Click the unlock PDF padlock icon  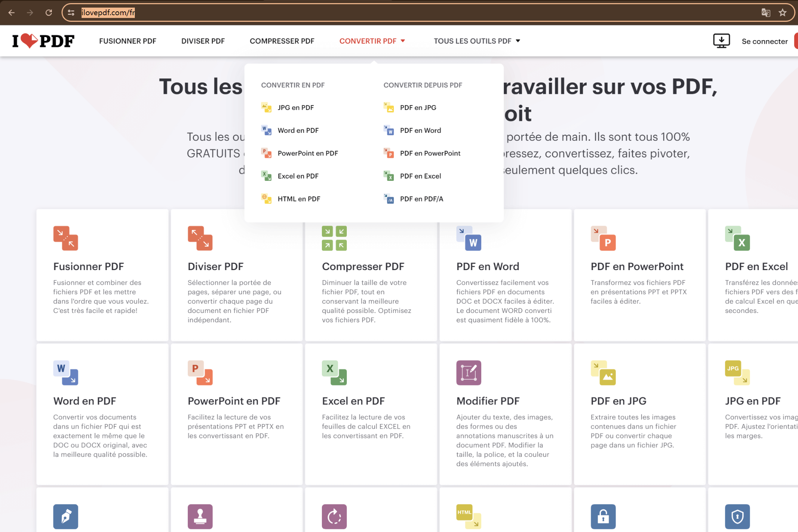pos(603,516)
